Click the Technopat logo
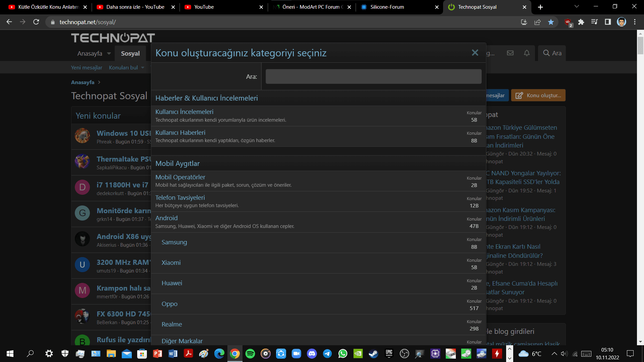 point(113,38)
